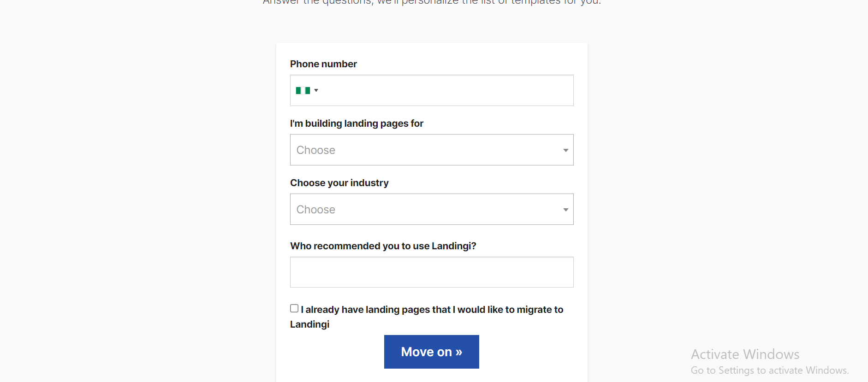Click the 'Phone number' field label

pyautogui.click(x=323, y=64)
